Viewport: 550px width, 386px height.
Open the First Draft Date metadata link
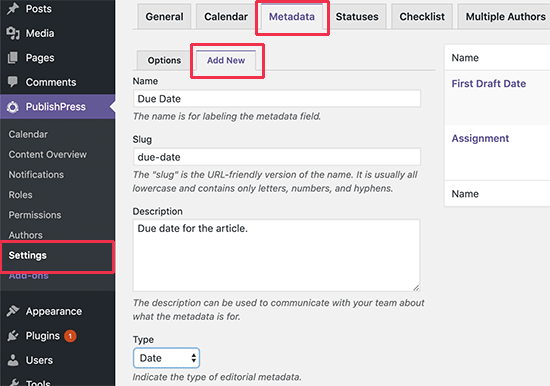coord(489,84)
